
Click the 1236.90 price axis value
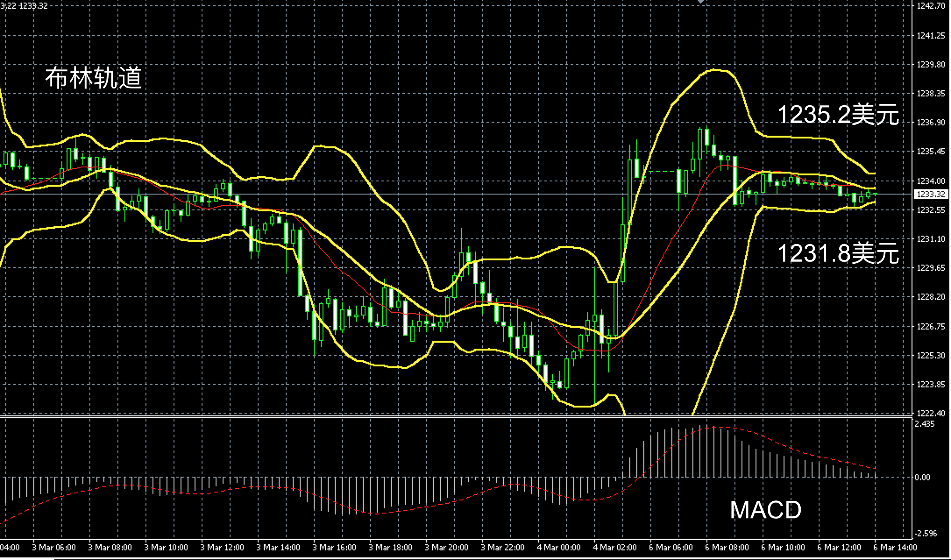[931, 122]
